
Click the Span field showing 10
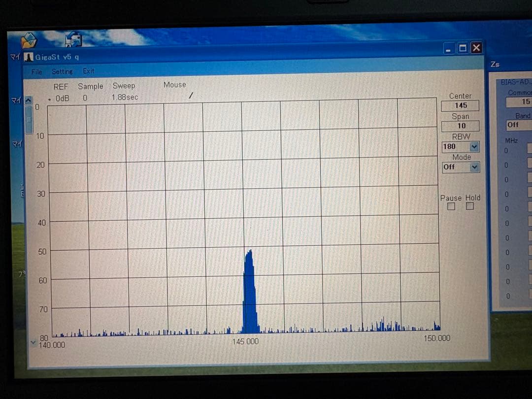tap(461, 126)
